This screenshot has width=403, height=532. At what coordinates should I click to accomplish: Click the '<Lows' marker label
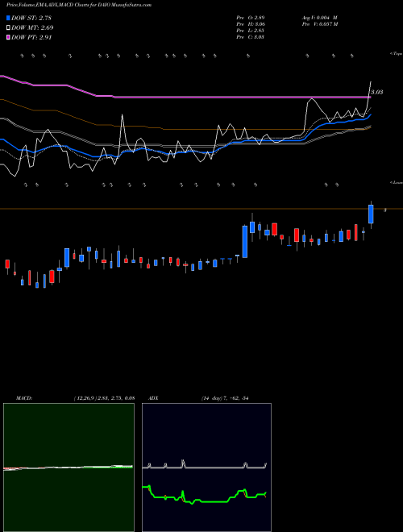point(396,182)
